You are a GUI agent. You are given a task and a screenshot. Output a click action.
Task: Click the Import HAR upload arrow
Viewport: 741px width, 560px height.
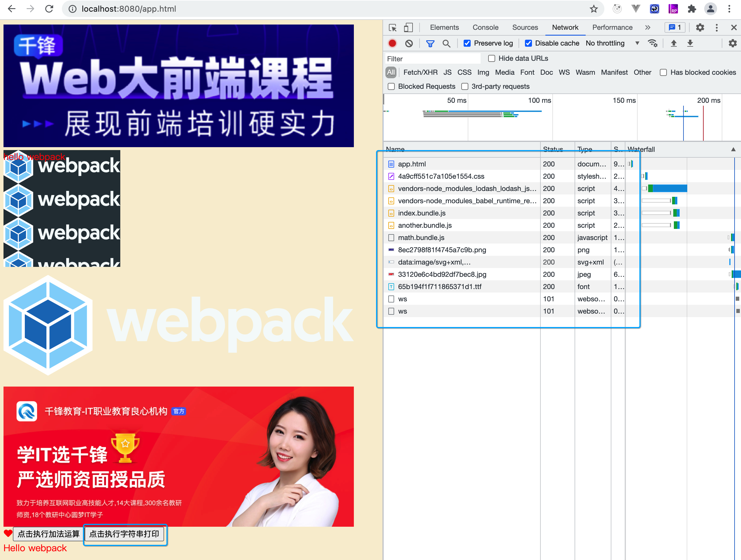pos(674,43)
